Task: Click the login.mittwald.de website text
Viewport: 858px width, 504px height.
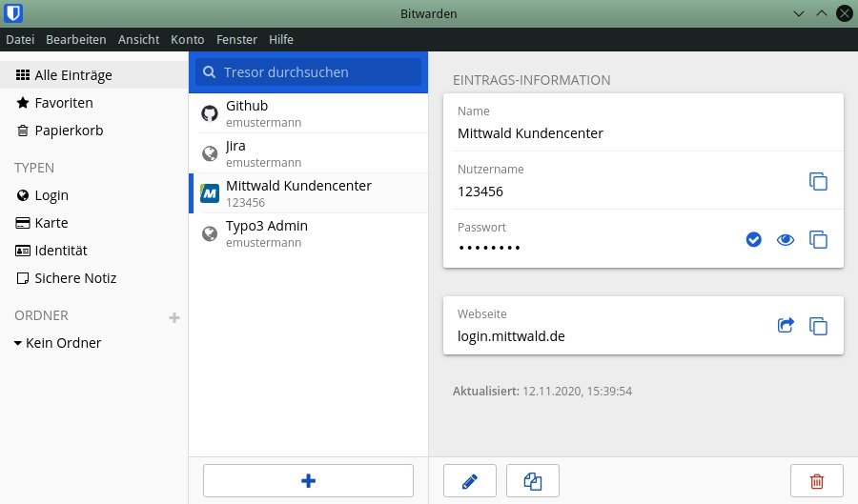Action: (511, 336)
